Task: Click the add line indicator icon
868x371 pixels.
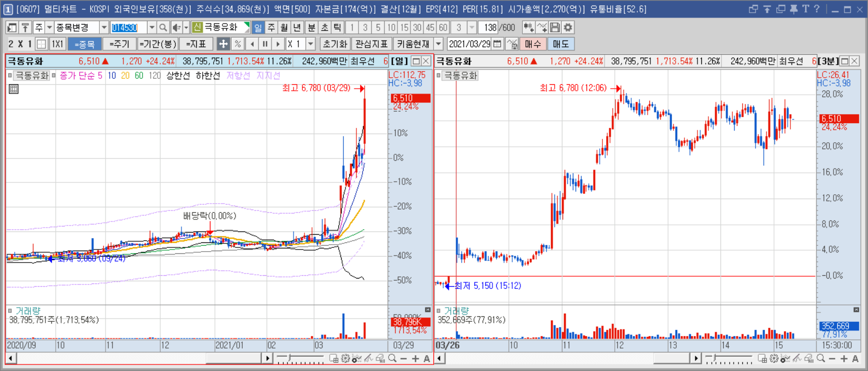Action: (542, 27)
